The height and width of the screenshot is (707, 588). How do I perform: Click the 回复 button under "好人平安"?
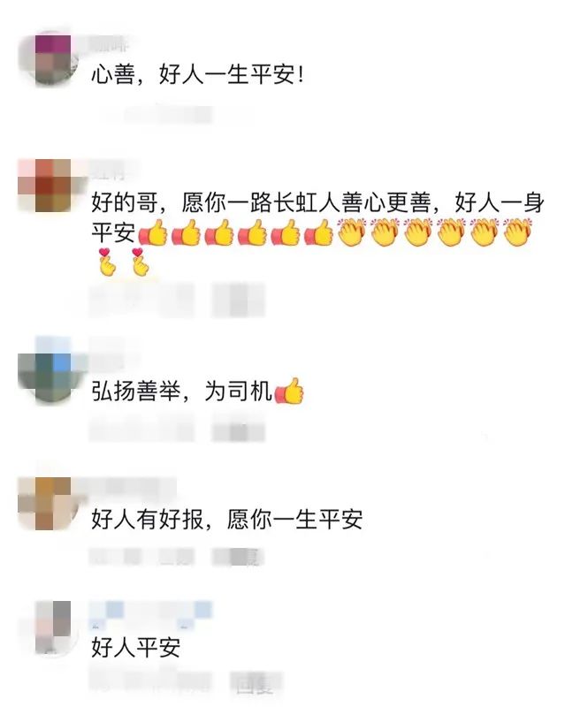tap(256, 686)
